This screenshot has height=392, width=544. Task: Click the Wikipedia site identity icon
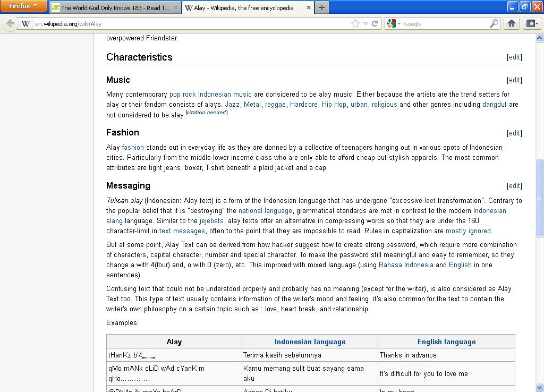(x=25, y=23)
